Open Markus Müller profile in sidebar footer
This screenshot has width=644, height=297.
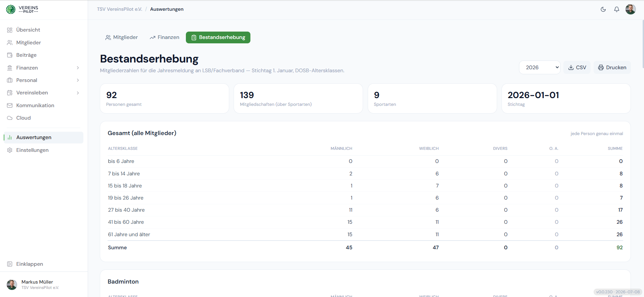[44, 285]
